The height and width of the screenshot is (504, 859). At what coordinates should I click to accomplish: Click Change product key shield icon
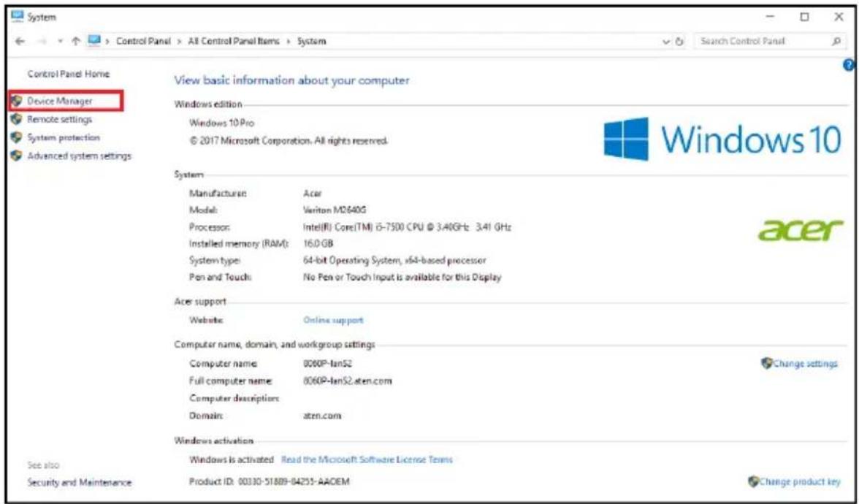(x=753, y=482)
